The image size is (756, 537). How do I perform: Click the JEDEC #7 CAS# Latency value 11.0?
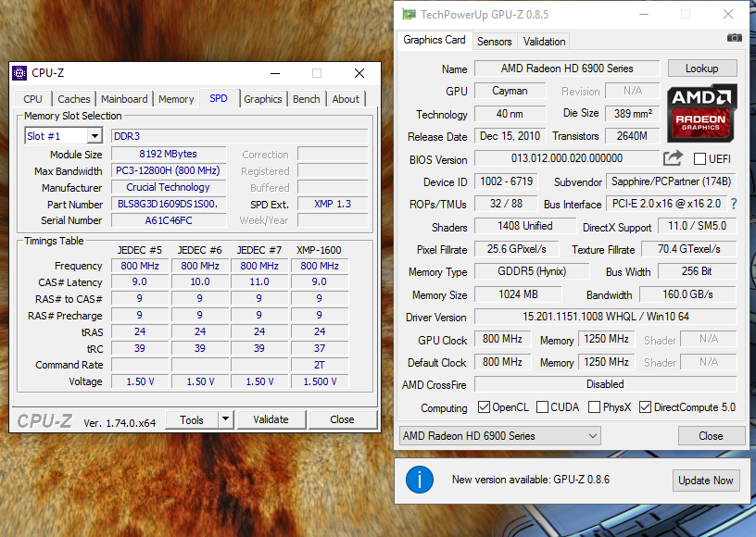pos(259,281)
